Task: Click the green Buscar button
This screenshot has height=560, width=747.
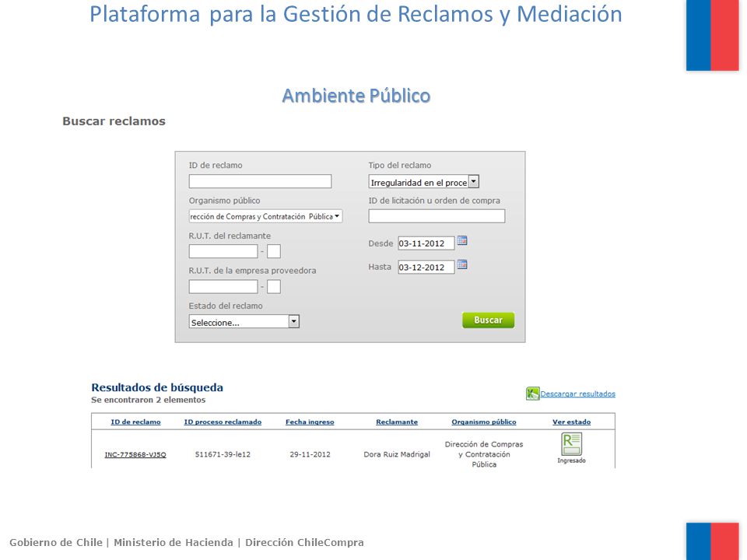Action: (489, 320)
